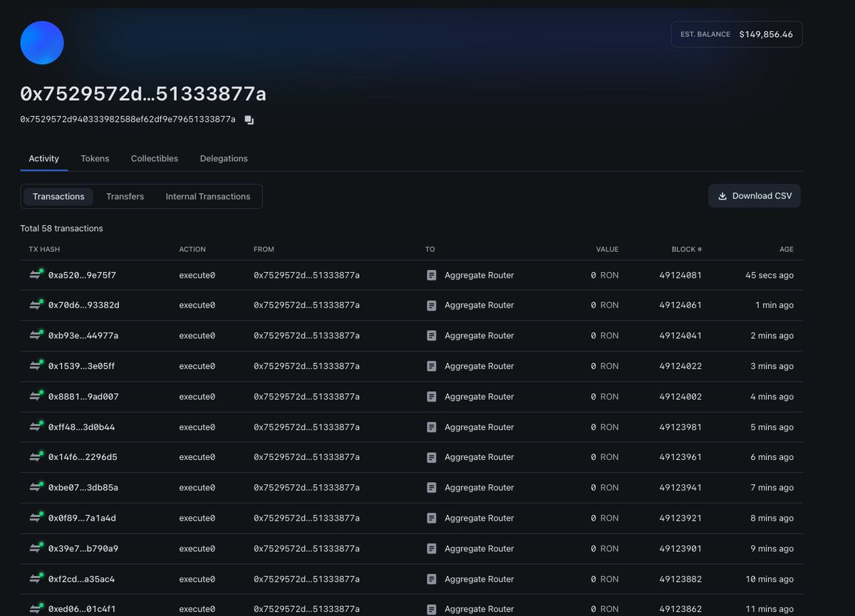The image size is (855, 616).
Task: Open block number 49123981
Action: [x=680, y=427]
